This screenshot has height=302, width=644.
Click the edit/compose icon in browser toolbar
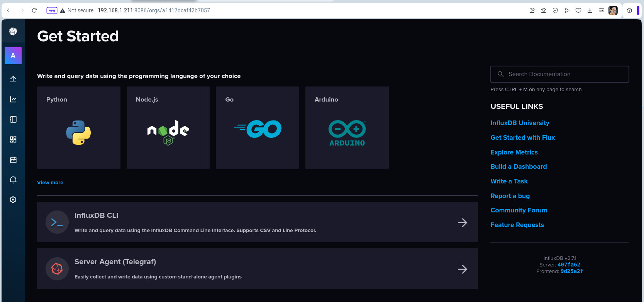(532, 10)
